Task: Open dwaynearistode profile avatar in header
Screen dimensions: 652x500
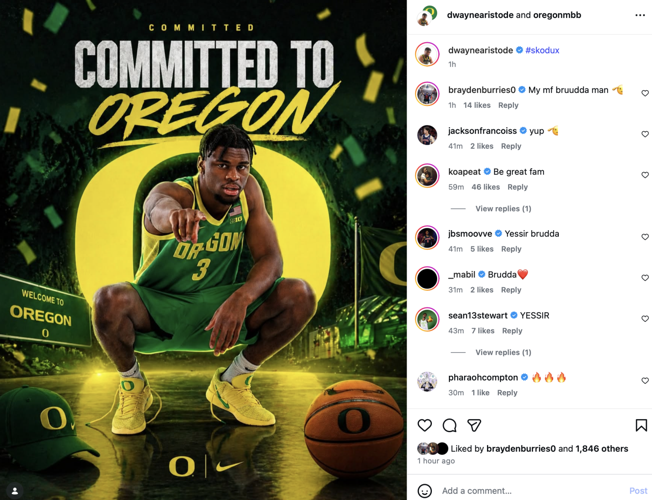Action: click(426, 16)
